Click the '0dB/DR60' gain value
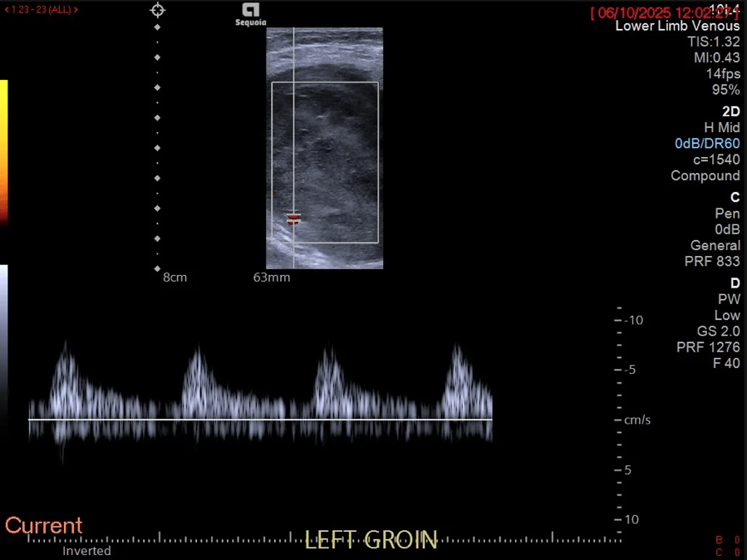Viewport: 747px width, 560px height. point(706,144)
